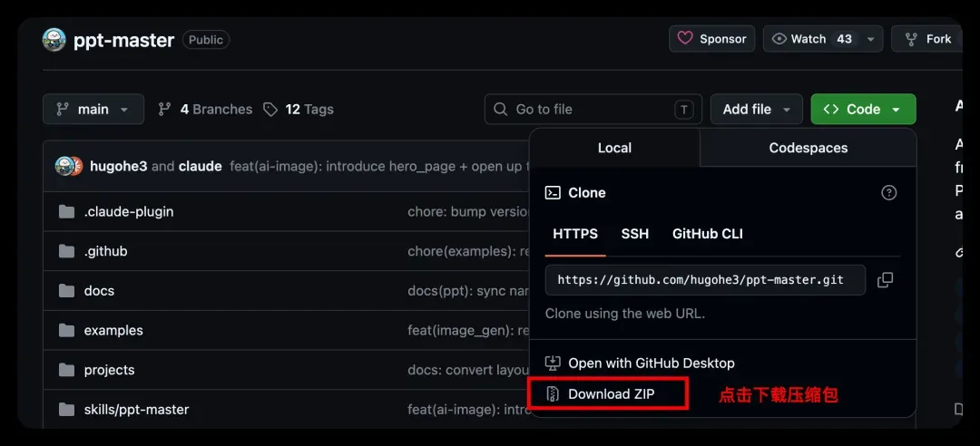Click the tag icon next to 12 Tags
The width and height of the screenshot is (980, 446).
tap(270, 110)
